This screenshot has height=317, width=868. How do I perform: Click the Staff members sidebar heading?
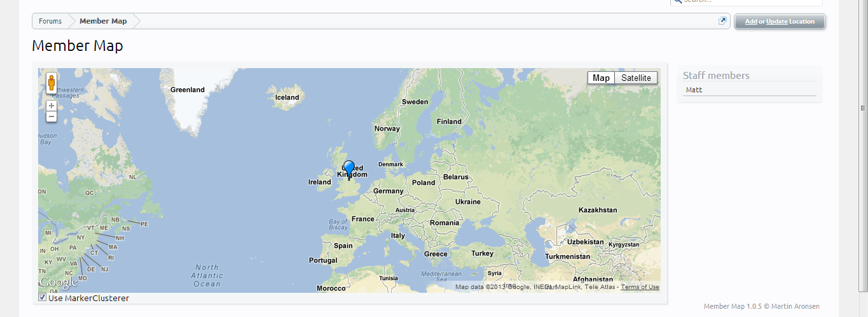point(716,75)
